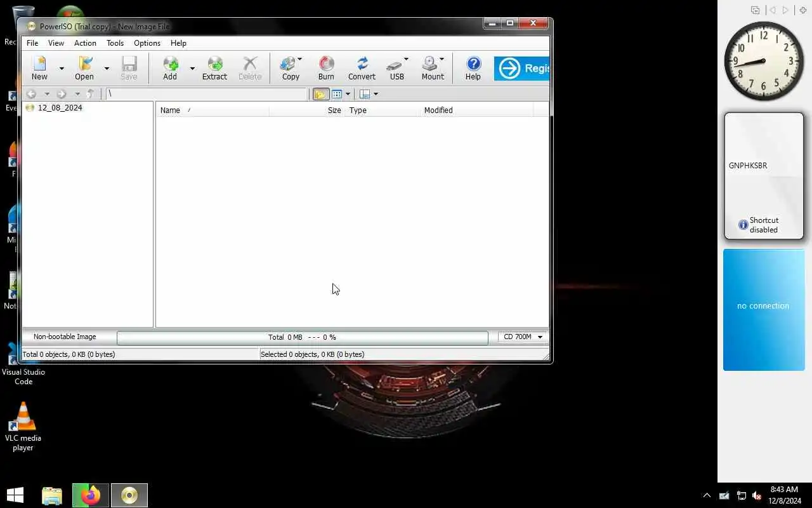812x508 pixels.
Task: Click the Extract toolbar icon
Action: [214, 68]
